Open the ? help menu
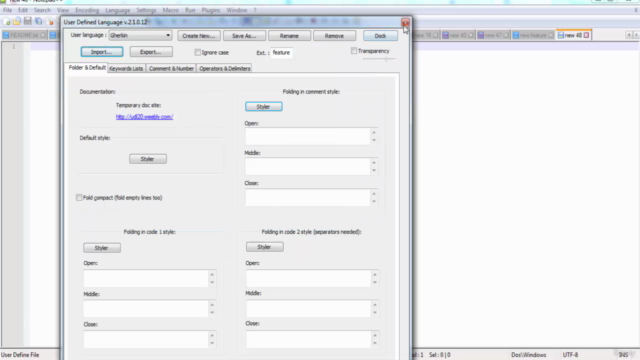 tap(255, 10)
